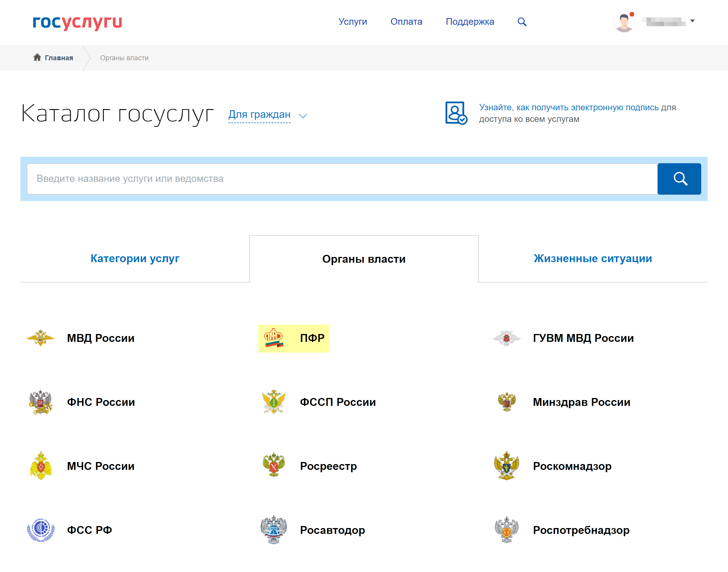Click the Минздрав России emblem
This screenshot has width=728, height=572.
click(506, 402)
